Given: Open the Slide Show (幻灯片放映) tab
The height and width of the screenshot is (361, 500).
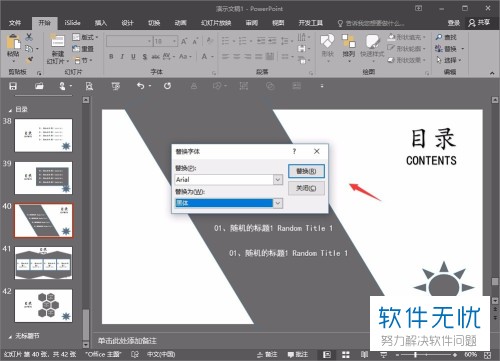Looking at the screenshot, I should 216,23.
